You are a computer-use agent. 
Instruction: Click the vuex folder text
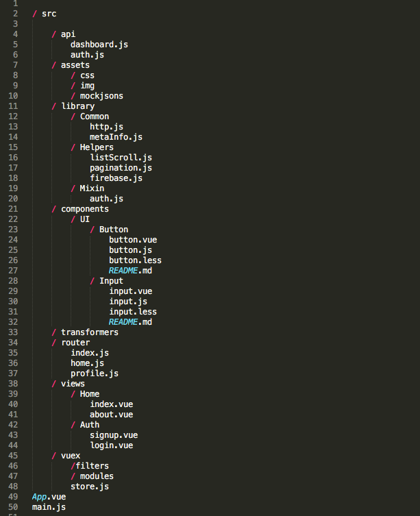click(71, 456)
